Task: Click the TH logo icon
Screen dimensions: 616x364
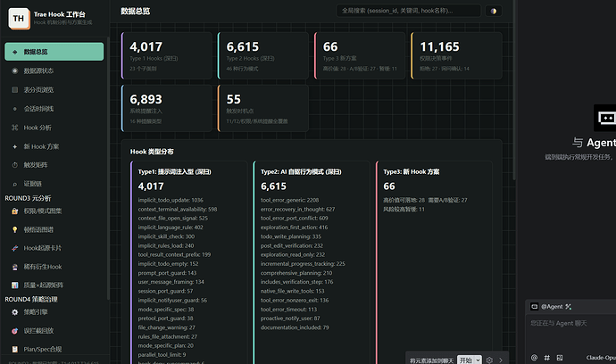Action: coord(19,19)
